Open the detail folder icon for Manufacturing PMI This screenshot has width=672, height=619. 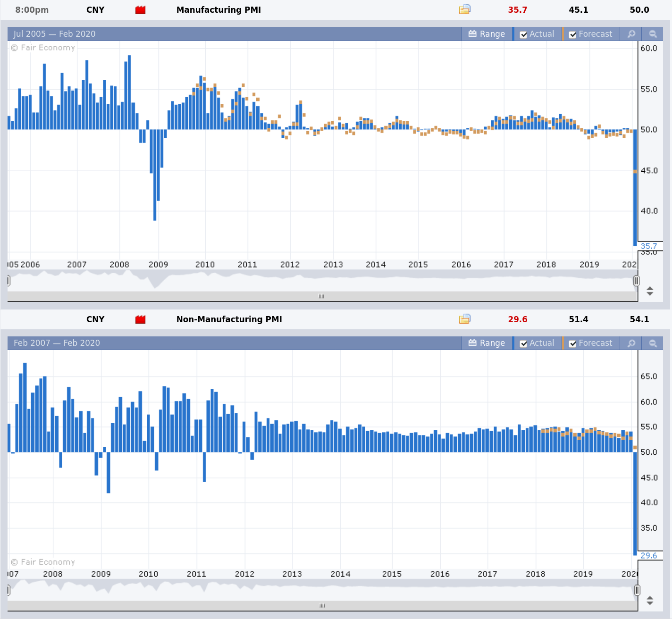click(x=465, y=9)
